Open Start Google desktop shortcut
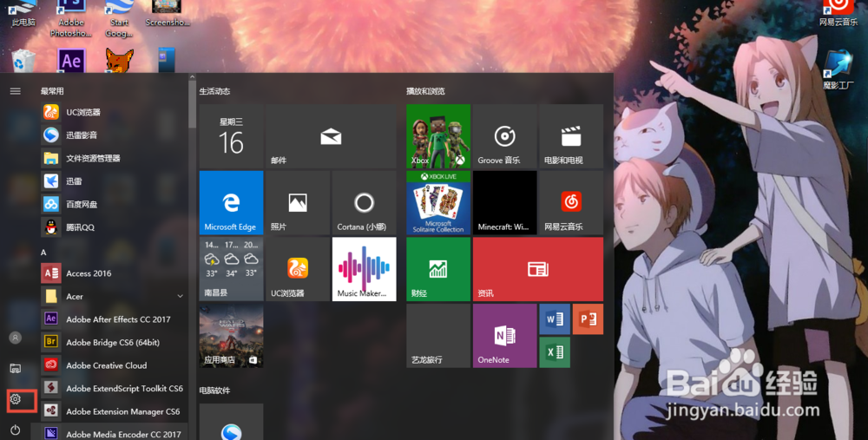This screenshot has width=868, height=440. coord(119,18)
